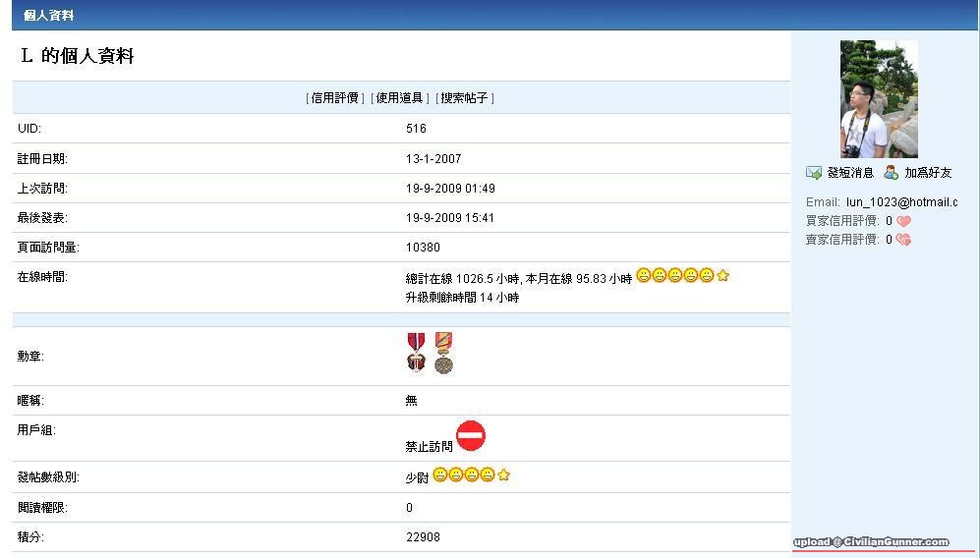Click the orange striped-ribbon medal

(x=444, y=353)
